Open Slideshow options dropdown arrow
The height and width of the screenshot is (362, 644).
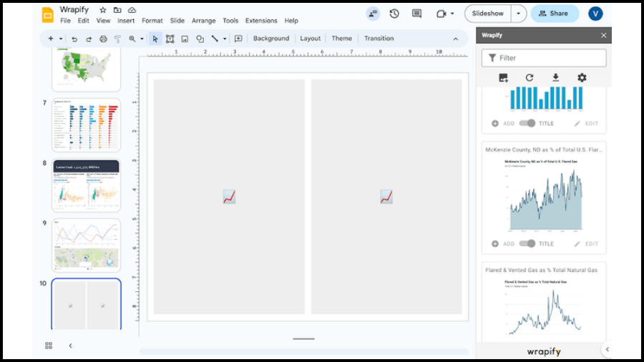pos(518,14)
